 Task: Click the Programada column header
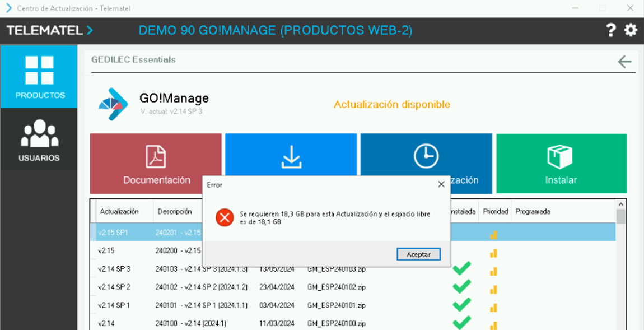(x=533, y=212)
